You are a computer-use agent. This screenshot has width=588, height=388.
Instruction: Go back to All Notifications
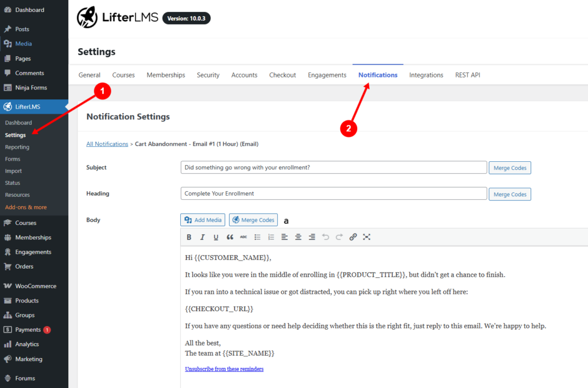click(107, 144)
